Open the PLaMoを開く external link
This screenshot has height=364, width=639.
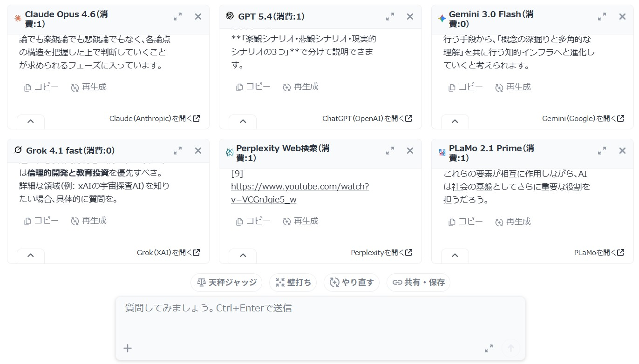point(599,253)
